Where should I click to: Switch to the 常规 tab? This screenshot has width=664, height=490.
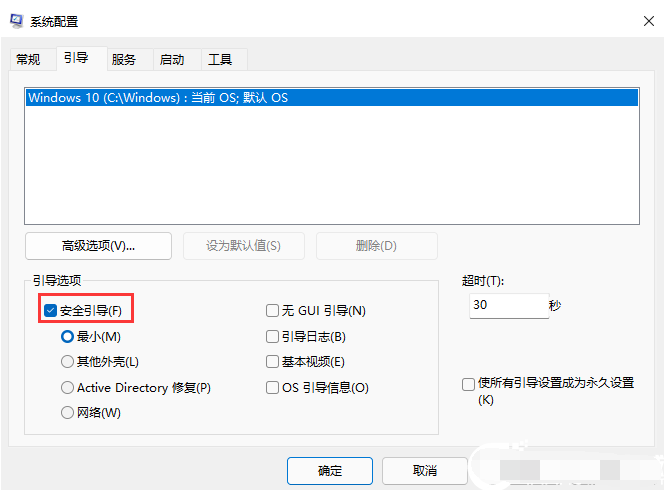click(x=28, y=60)
